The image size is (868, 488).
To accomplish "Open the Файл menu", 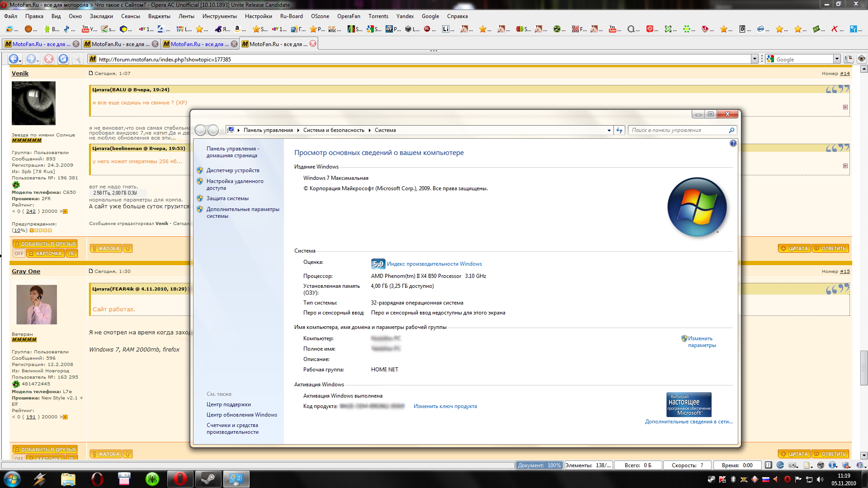I will click(x=11, y=16).
